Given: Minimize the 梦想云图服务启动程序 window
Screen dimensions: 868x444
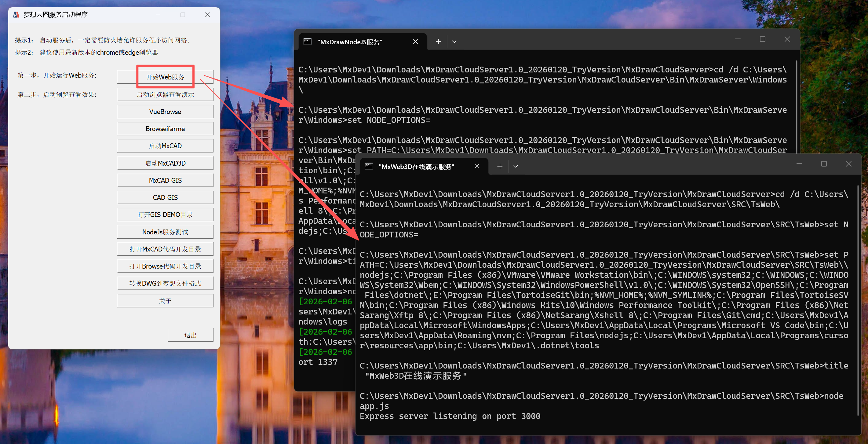Looking at the screenshot, I should point(158,15).
